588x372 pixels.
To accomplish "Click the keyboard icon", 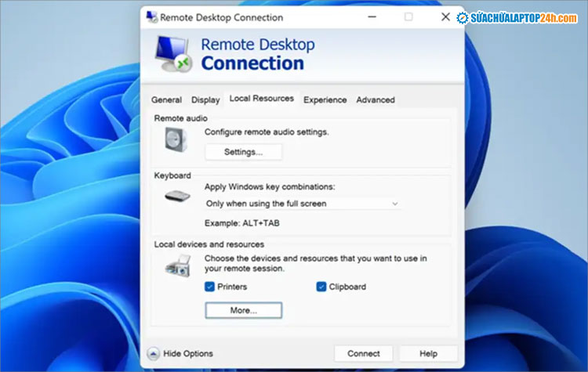I will pyautogui.click(x=177, y=196).
